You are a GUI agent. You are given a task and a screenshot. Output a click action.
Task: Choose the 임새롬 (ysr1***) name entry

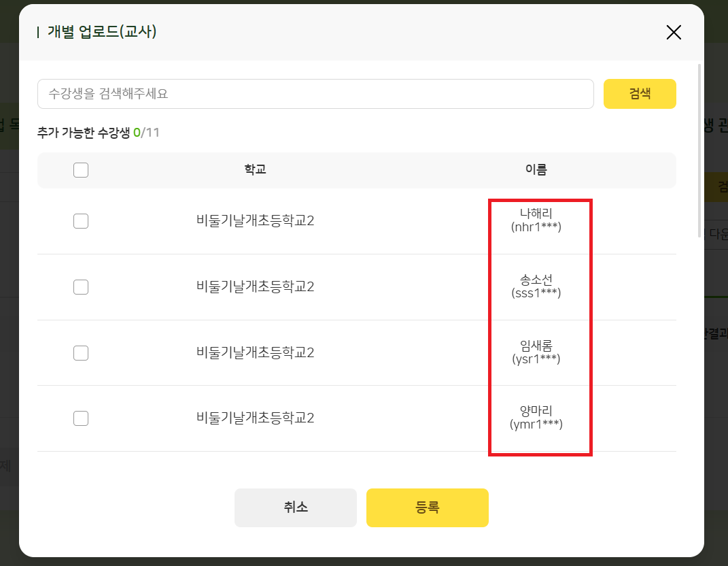pos(536,352)
